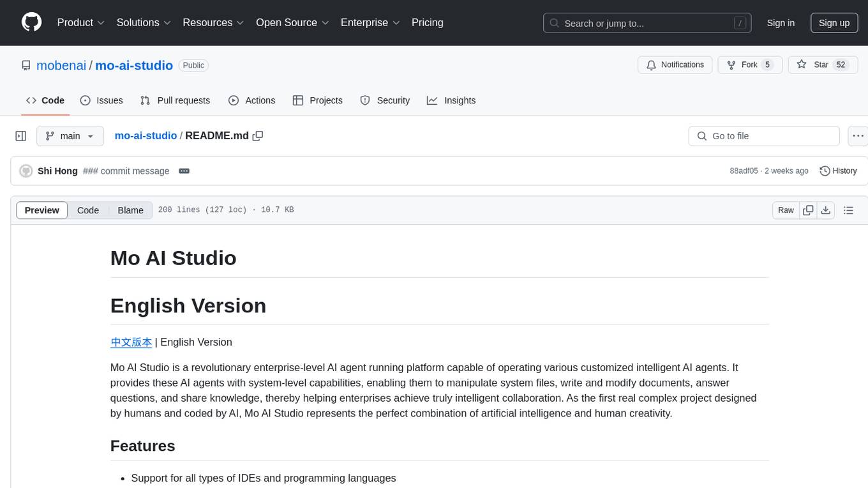Screen dimensions: 868x488
Task: Open the main branch selector
Action: click(70, 136)
